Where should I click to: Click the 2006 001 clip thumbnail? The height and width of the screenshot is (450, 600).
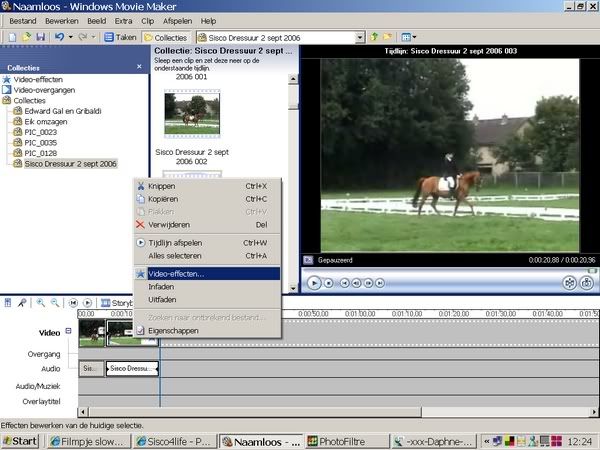pos(191,112)
